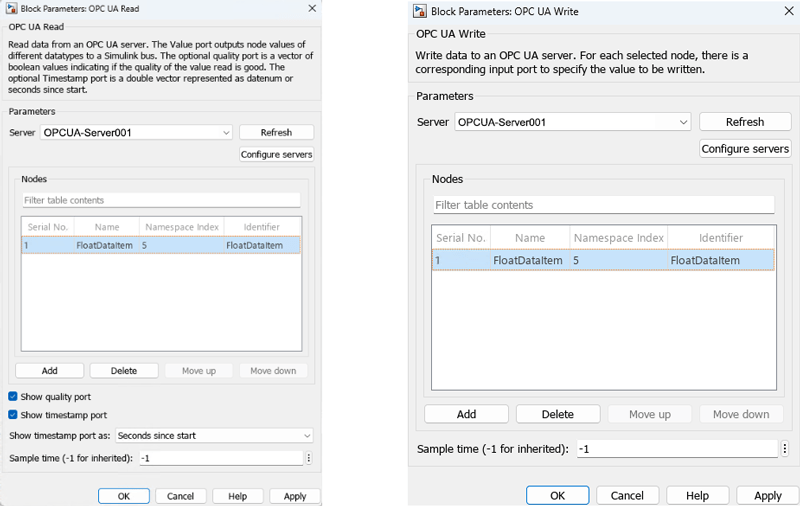The image size is (800, 506).
Task: Click Help in the OPC UA Read dialog
Action: [238, 496]
